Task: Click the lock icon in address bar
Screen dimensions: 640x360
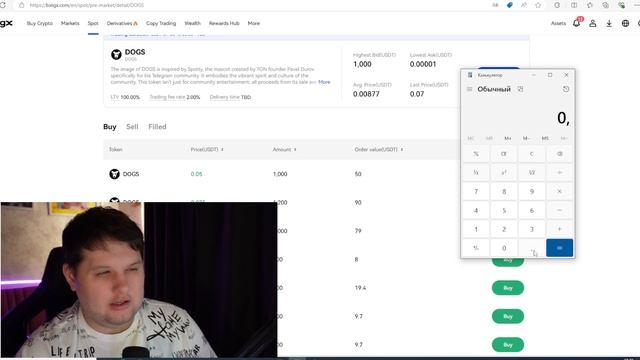Action: coord(22,5)
